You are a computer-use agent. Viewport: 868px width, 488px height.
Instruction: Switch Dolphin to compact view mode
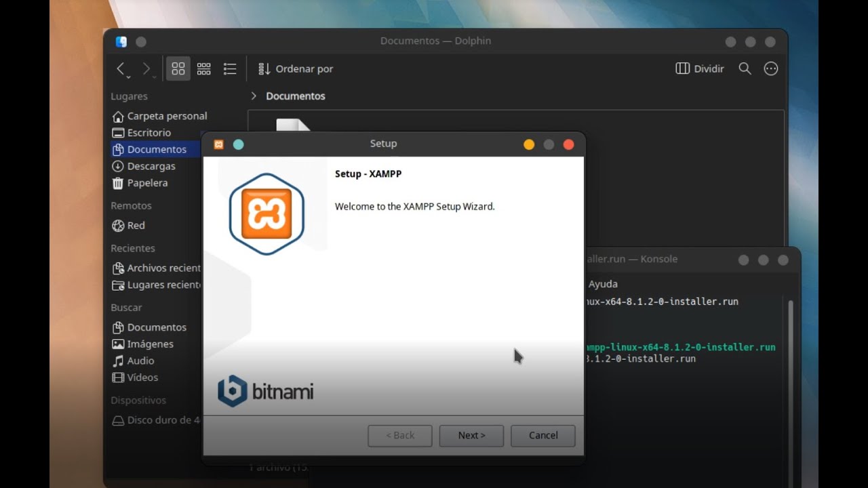tap(204, 68)
